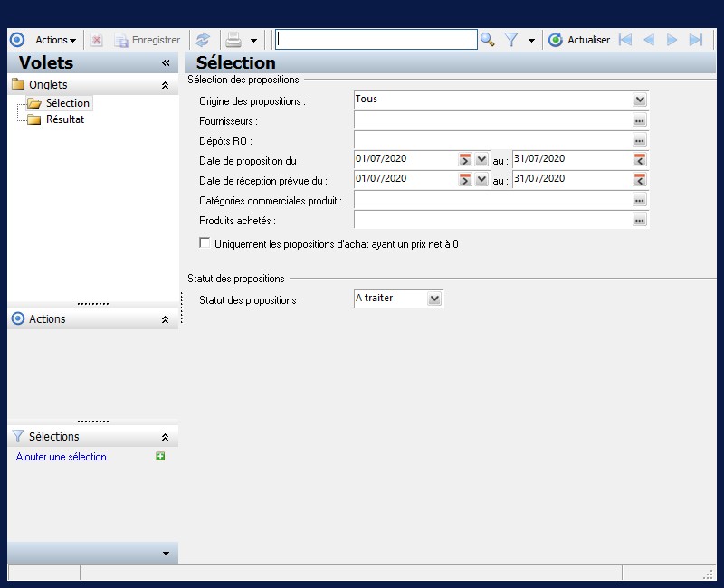Select the Sélection tree item
Viewport: 724px width, 588px height.
67,103
